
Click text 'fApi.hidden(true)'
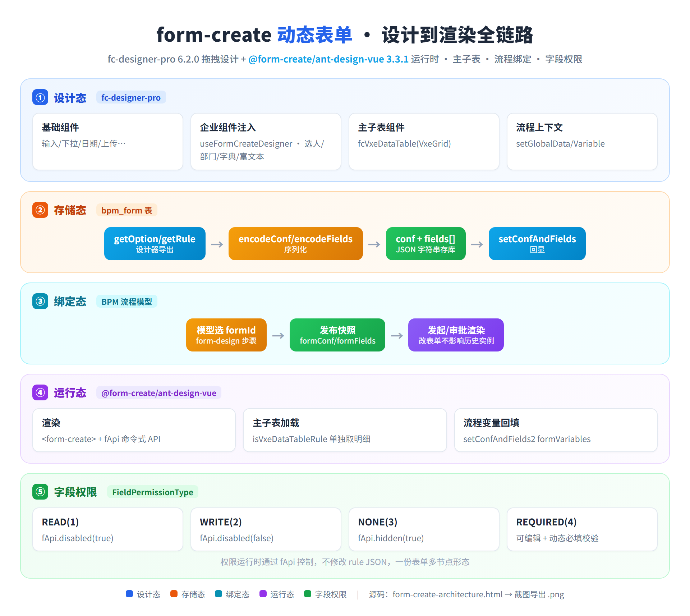[391, 538]
